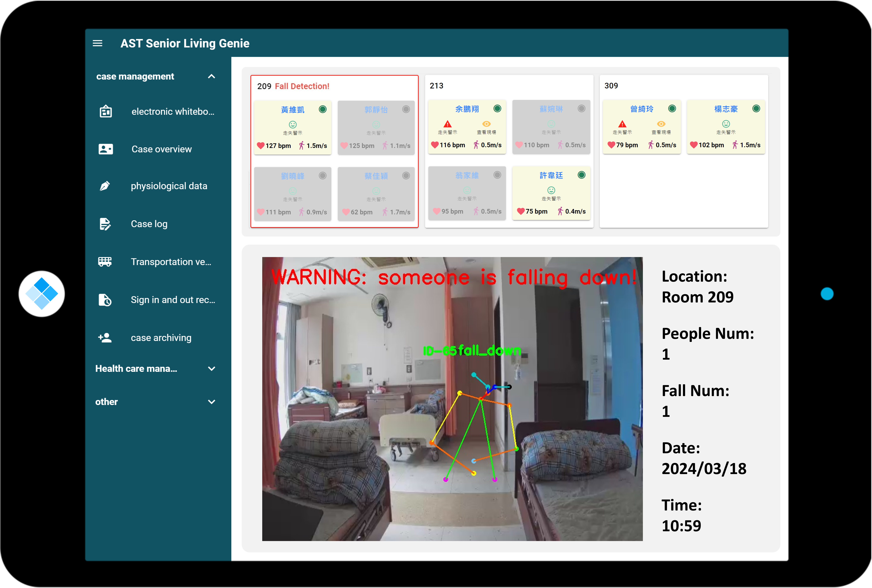Click the electronic whiteboard sidebar icon

(105, 111)
